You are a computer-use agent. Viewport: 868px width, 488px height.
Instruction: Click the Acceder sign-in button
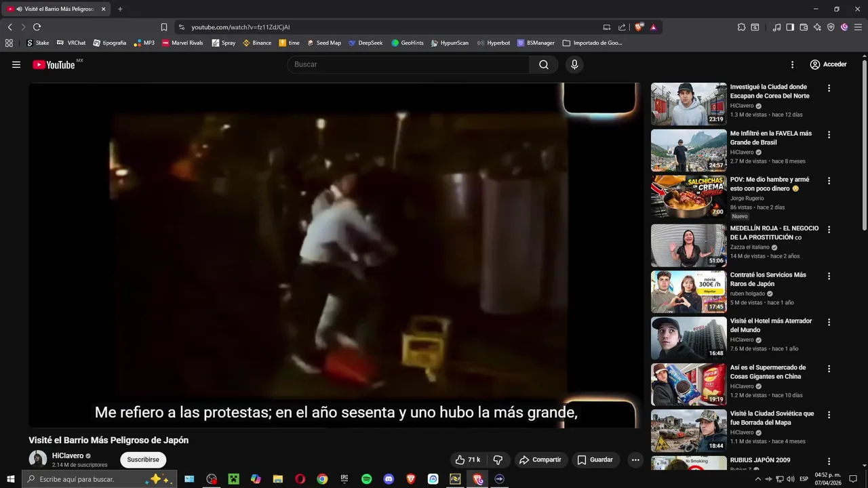(x=828, y=64)
